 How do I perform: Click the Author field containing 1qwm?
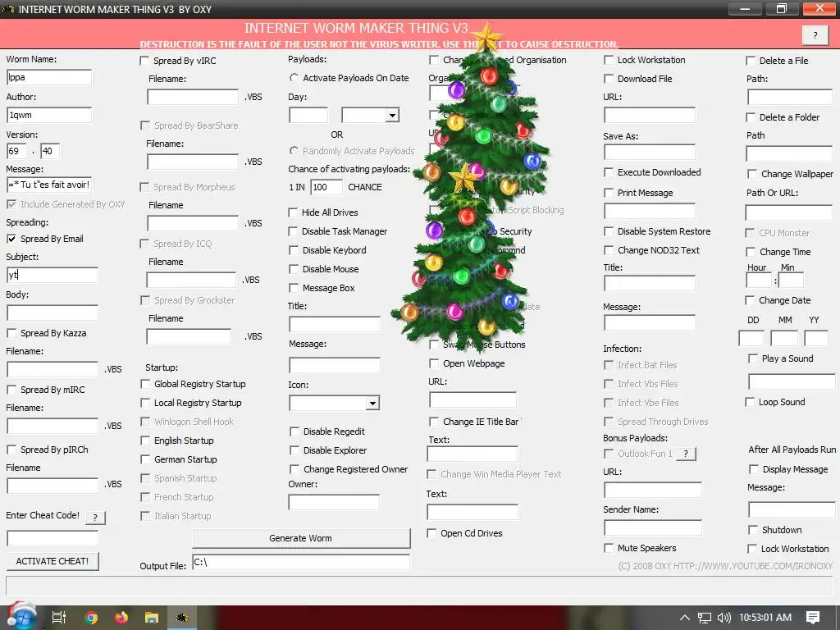pos(49,115)
